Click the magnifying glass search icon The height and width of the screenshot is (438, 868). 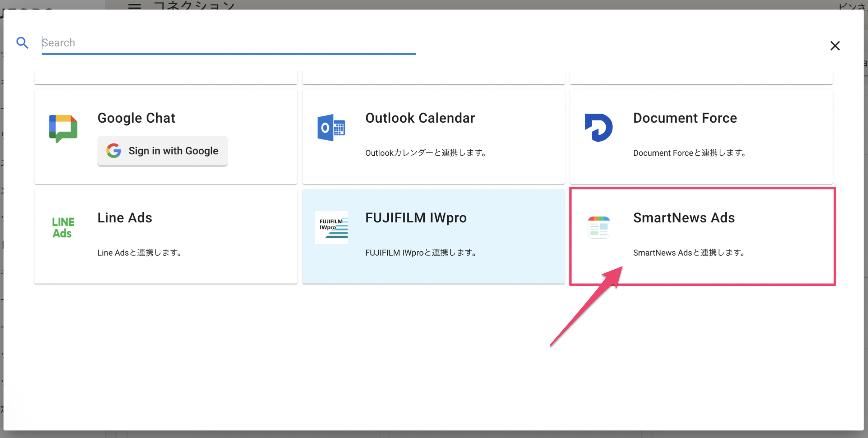click(22, 43)
